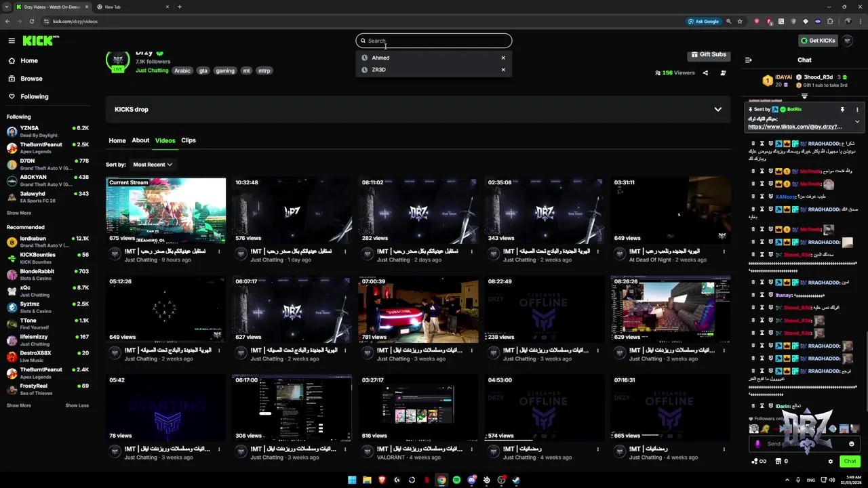This screenshot has width=868, height=488.
Task: Open options for the 10:32:48 video
Action: [345, 251]
